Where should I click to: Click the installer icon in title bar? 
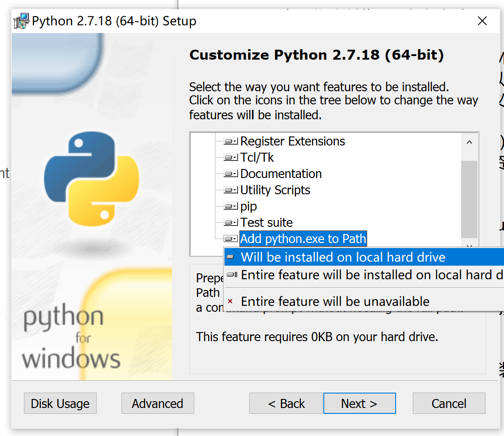(21, 21)
